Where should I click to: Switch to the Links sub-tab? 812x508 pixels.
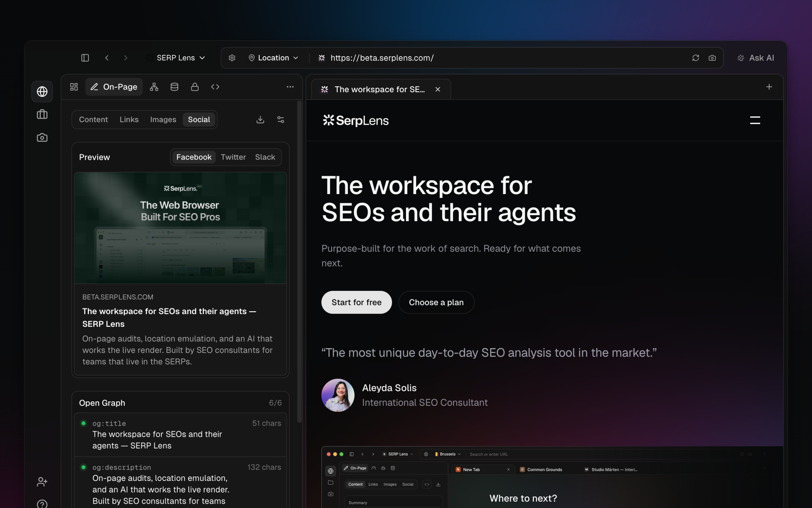[129, 120]
